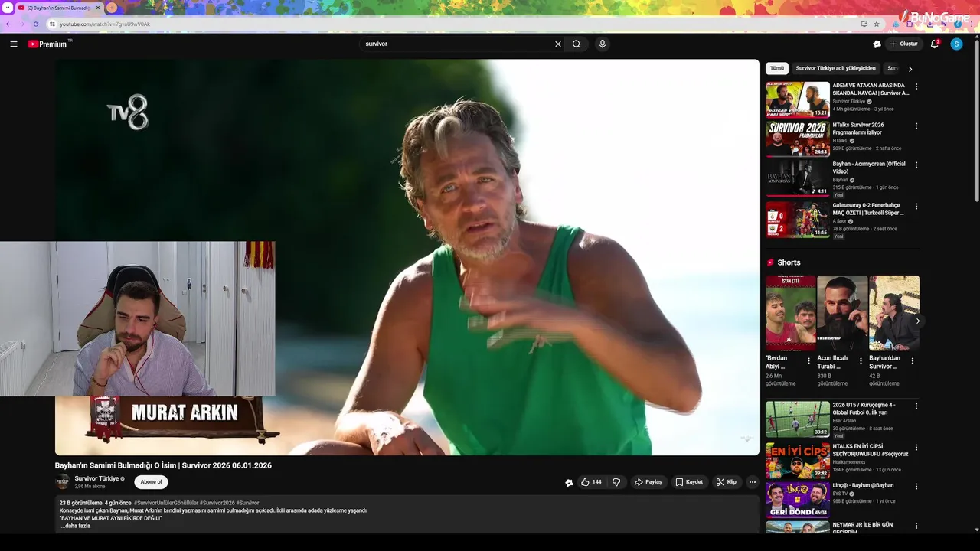Open the Survivor Türkiye channel name link

pos(96,478)
